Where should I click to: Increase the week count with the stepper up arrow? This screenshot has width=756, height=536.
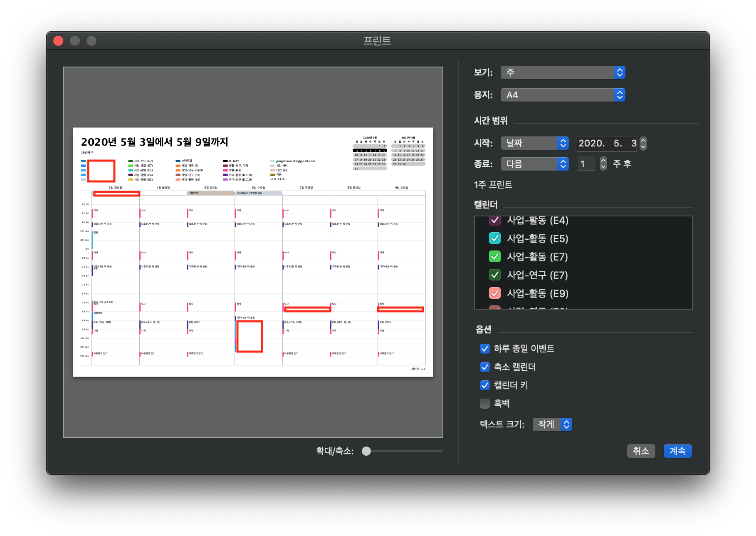603,161
